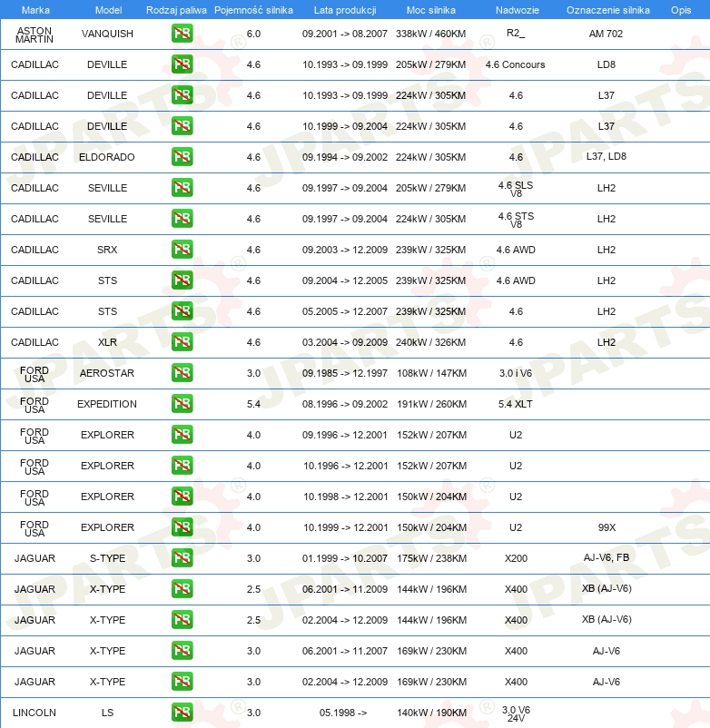Click the fuel icon in Ford Expedition row

pyautogui.click(x=182, y=404)
